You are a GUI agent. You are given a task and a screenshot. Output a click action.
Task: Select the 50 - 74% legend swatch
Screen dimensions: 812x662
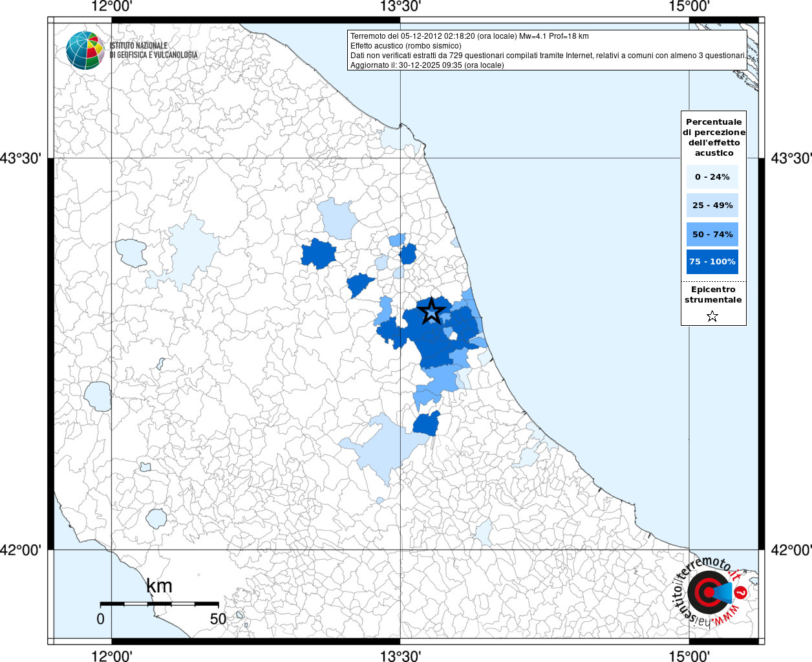[712, 234]
